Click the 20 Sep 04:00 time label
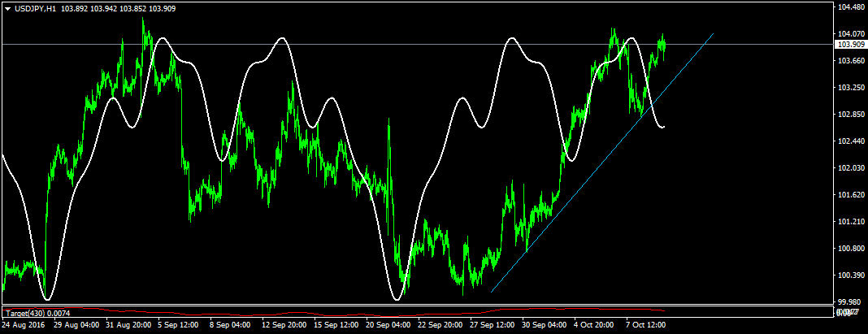The width and height of the screenshot is (868, 334). (388, 325)
